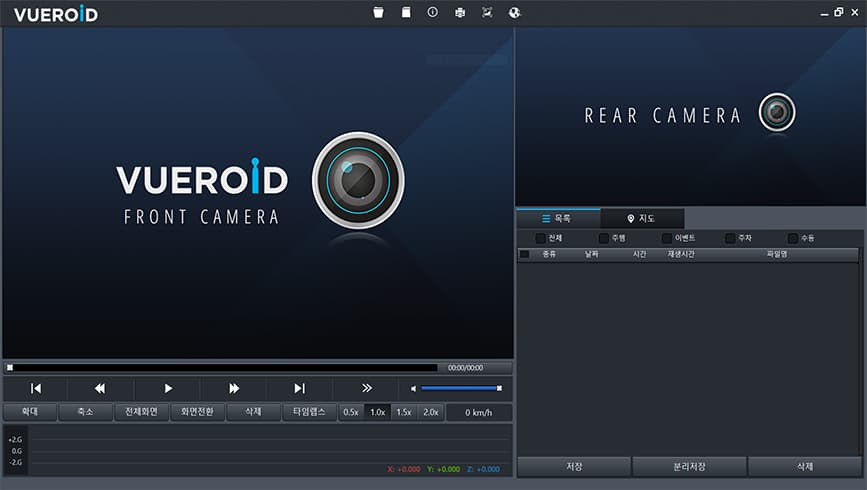Fast forward with double-right arrow button
This screenshot has width=867, height=490.
pos(234,388)
